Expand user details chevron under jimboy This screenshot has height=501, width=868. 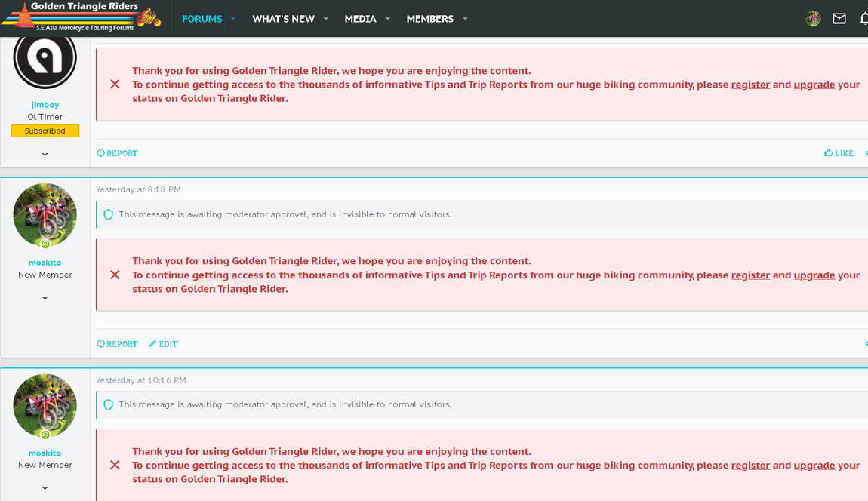click(45, 154)
